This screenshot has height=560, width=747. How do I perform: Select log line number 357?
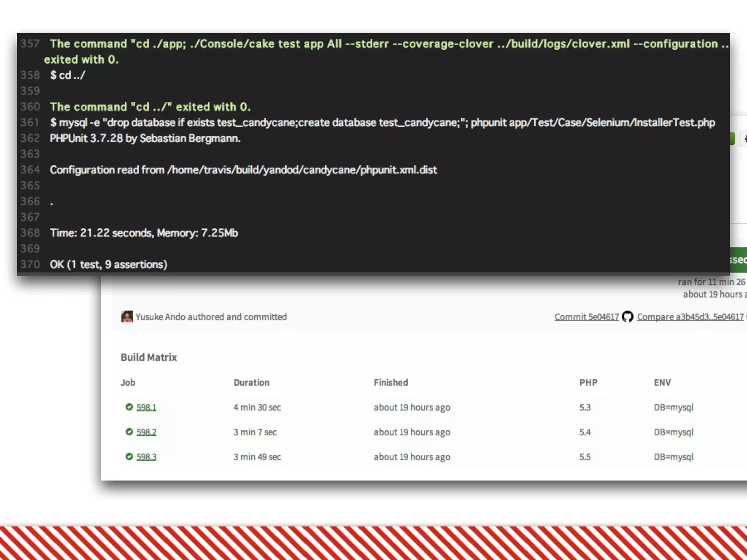click(30, 44)
